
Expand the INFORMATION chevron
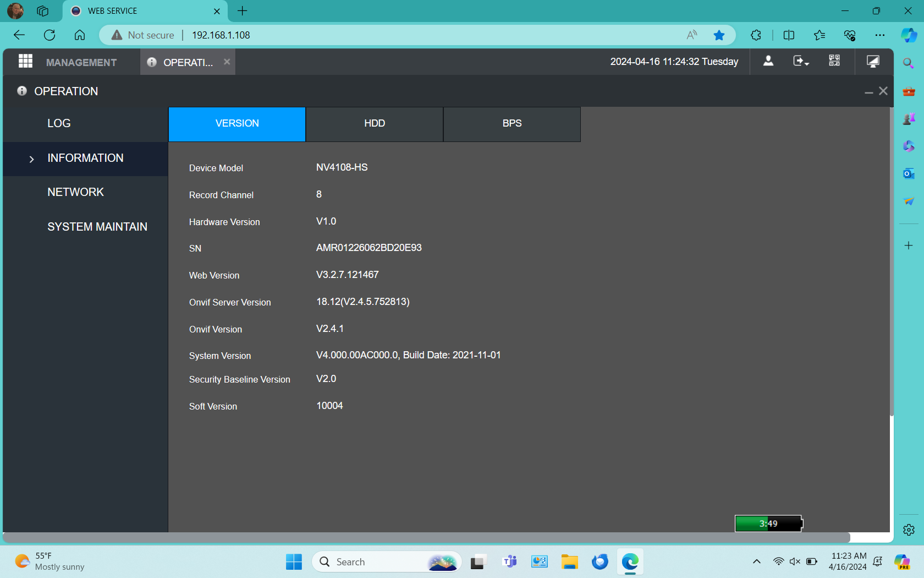(x=31, y=159)
